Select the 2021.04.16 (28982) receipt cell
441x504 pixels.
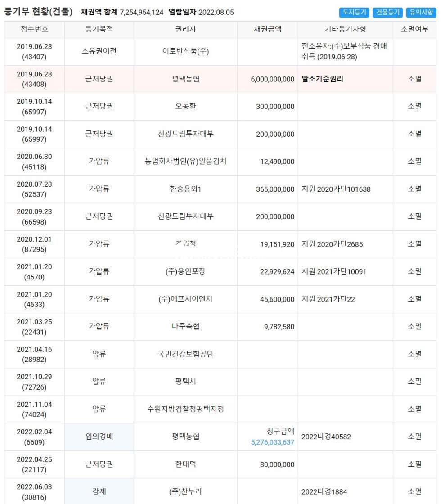[34, 354]
